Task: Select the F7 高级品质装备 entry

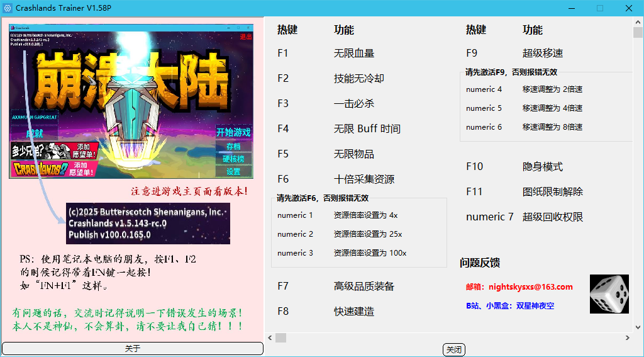Action: [x=336, y=286]
